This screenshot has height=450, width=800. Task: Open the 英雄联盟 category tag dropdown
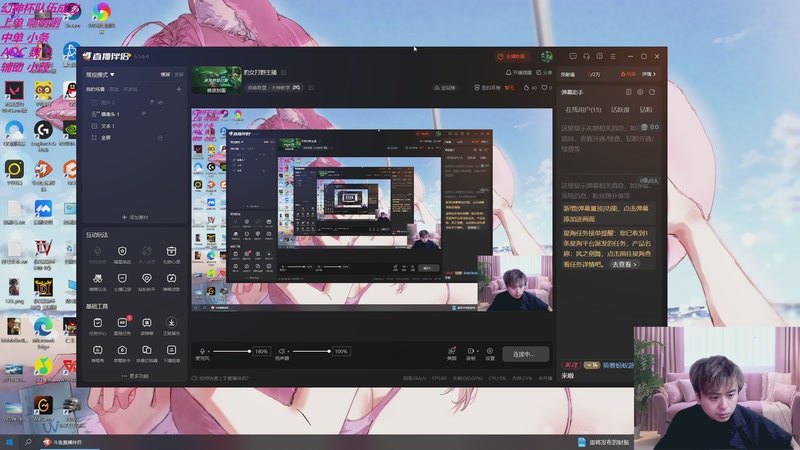coord(273,88)
